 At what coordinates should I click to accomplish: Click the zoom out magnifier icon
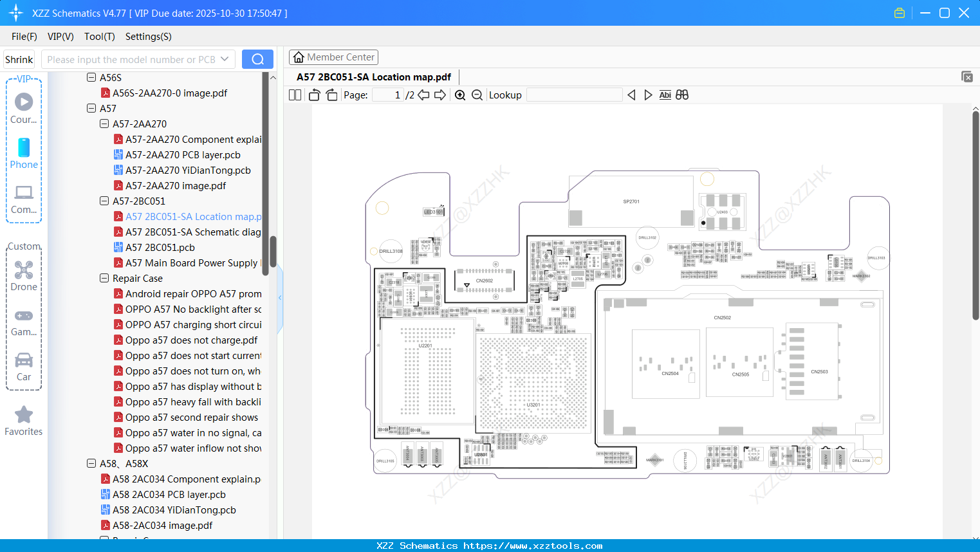point(477,95)
